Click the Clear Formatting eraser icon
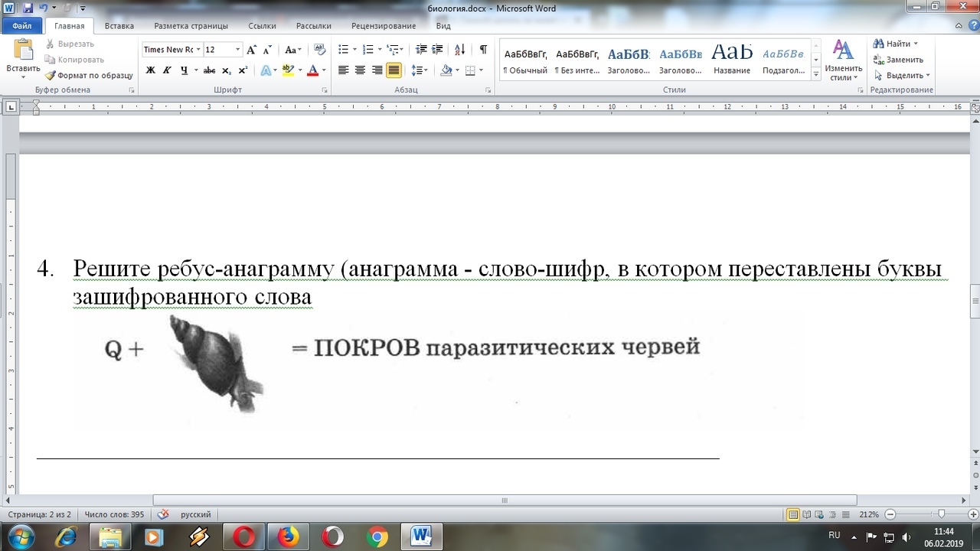Screen dimensions: 980x551 (320, 50)
